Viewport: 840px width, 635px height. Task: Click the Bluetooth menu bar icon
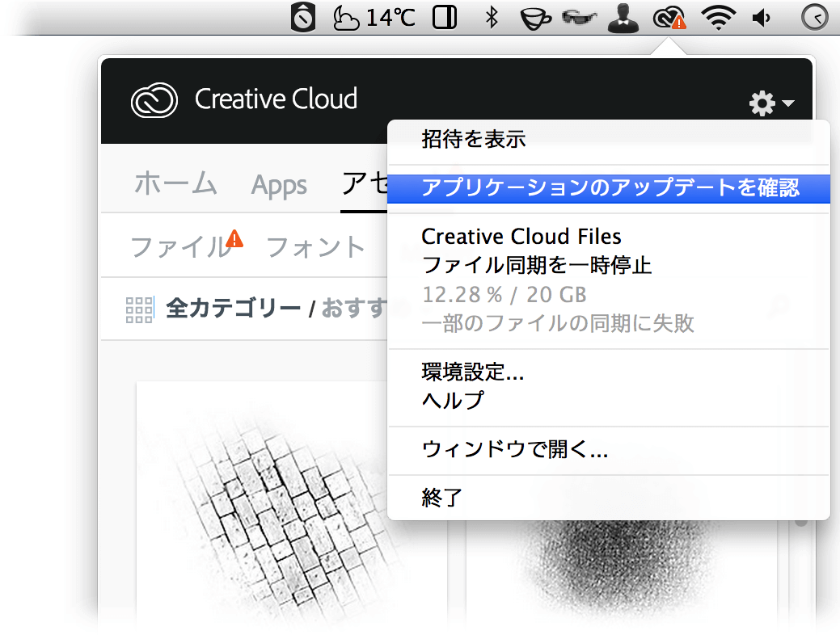492,18
